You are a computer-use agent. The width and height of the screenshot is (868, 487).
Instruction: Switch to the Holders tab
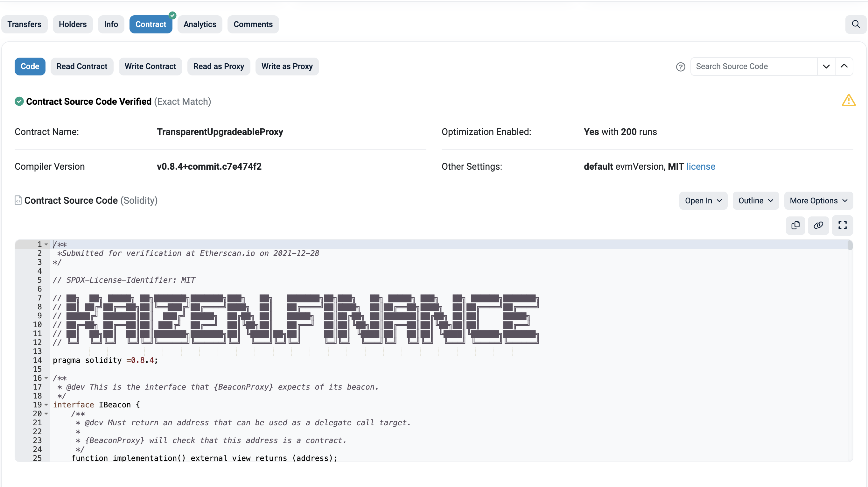(73, 24)
